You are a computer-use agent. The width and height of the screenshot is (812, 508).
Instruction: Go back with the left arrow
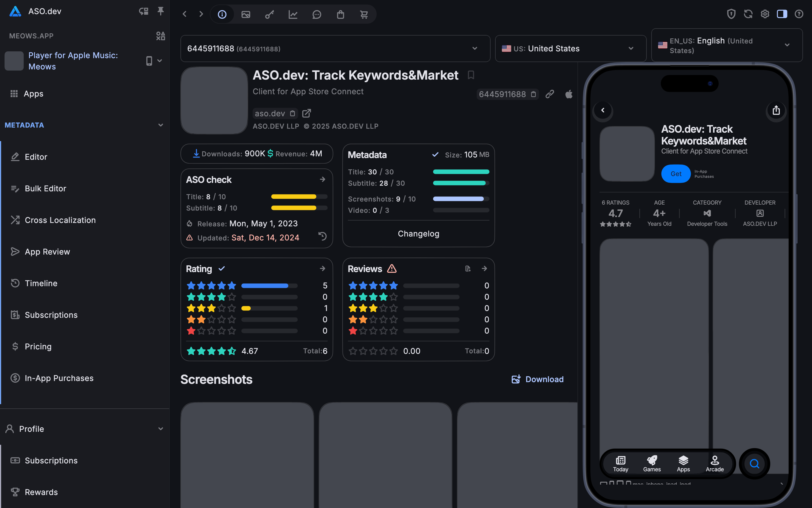point(185,14)
